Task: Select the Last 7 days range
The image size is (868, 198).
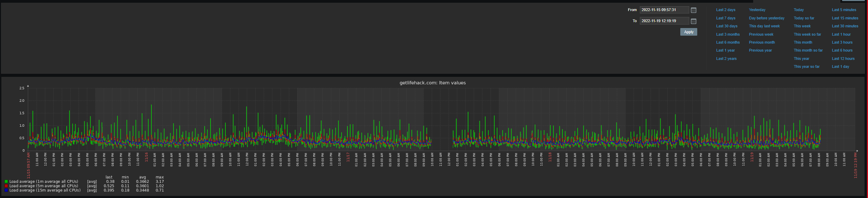Action: pyautogui.click(x=726, y=18)
